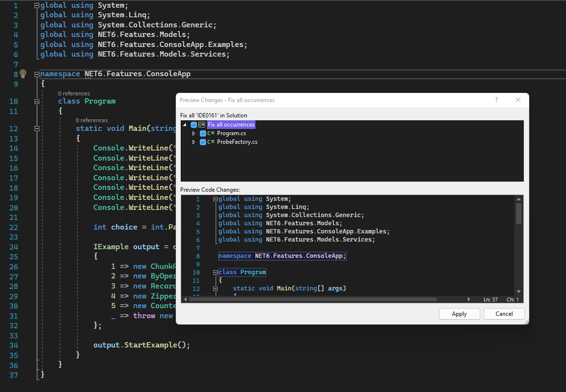Collapse the global usings region on line 1

click(x=36, y=5)
